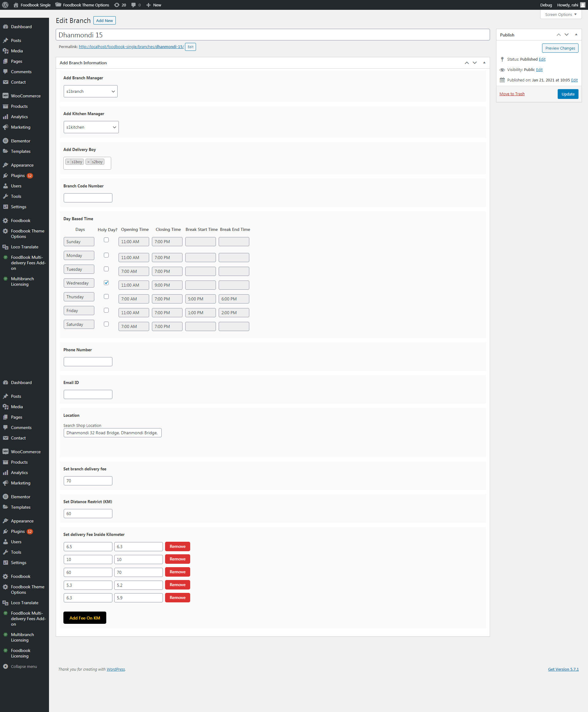Remove s1boy tag from Delivery Boy field
The width and height of the screenshot is (588, 712).
pyautogui.click(x=68, y=162)
